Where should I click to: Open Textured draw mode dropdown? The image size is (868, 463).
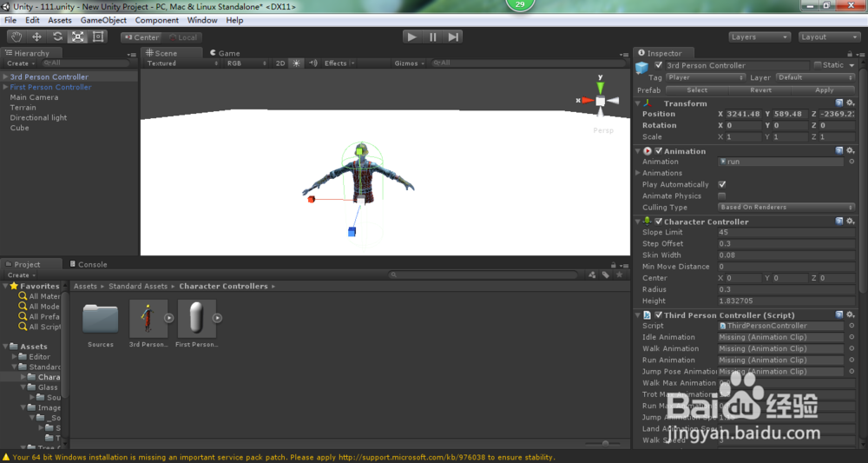click(x=182, y=63)
